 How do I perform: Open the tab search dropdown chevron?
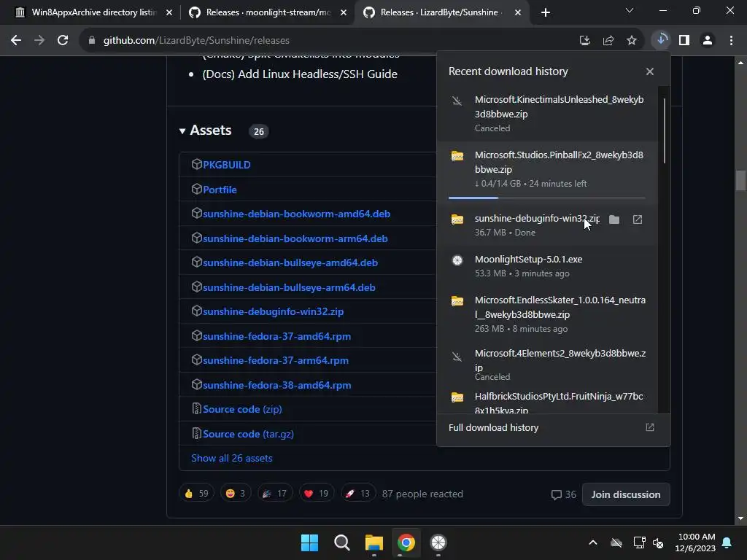click(x=630, y=10)
